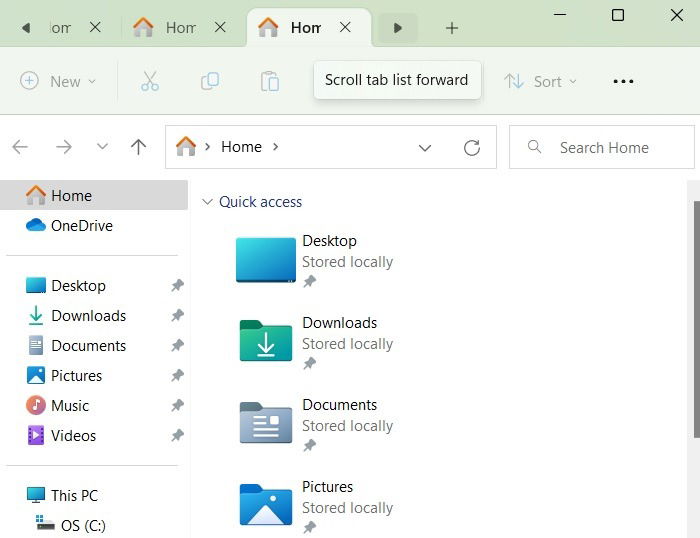
Task: Click pin icon beside sidebar Pictures
Action: click(x=177, y=375)
